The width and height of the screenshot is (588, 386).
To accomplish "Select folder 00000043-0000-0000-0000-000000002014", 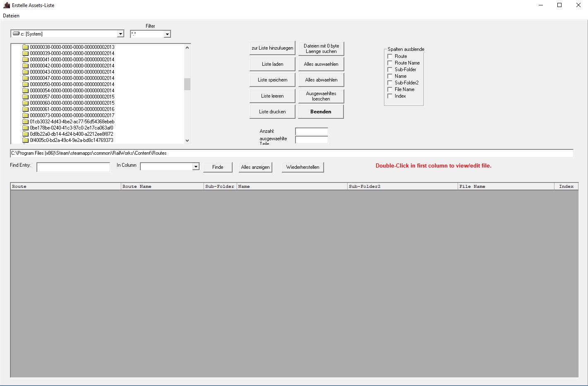I will pos(72,72).
